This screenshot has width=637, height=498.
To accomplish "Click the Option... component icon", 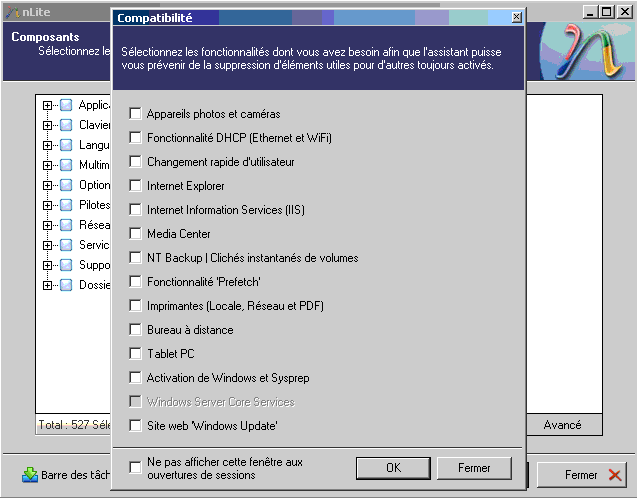I will click(66, 185).
